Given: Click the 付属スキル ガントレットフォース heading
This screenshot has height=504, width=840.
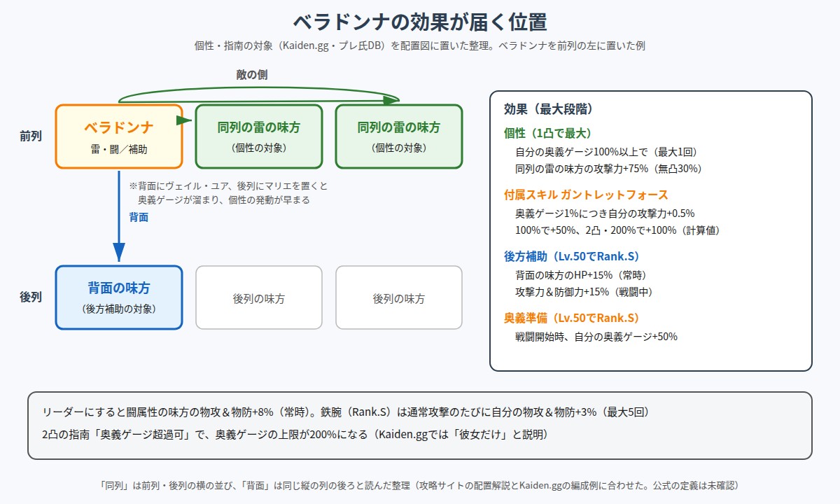Looking at the screenshot, I should (586, 195).
